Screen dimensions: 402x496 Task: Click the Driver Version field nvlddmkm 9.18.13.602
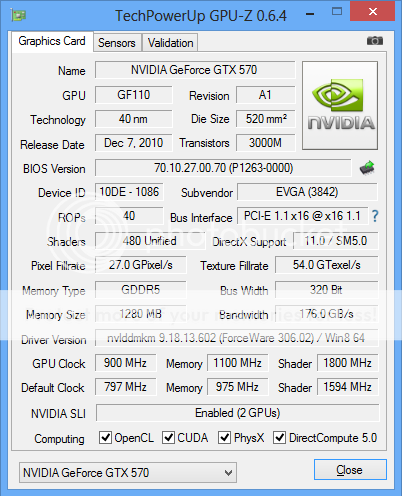pos(237,338)
